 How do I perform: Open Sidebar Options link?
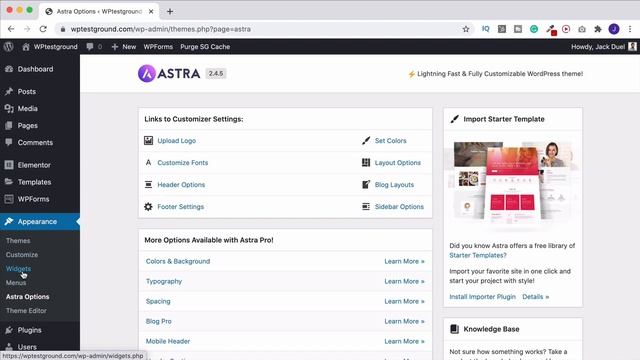[399, 207]
